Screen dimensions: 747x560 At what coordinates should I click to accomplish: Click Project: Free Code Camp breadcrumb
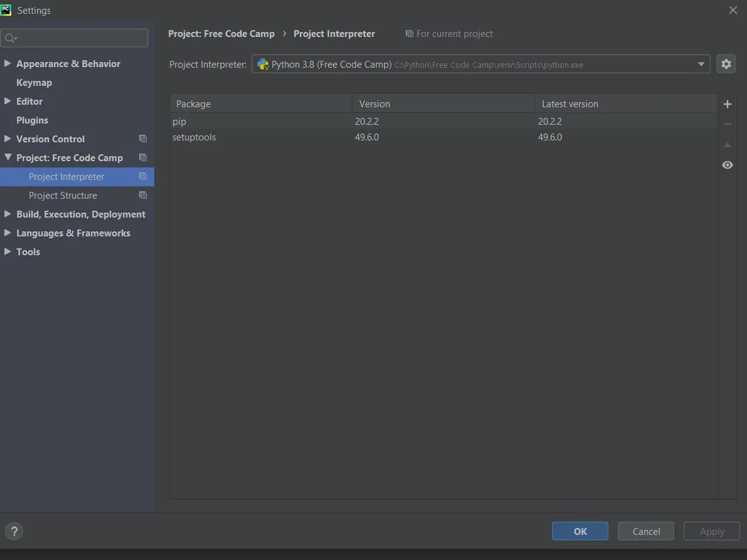(221, 34)
